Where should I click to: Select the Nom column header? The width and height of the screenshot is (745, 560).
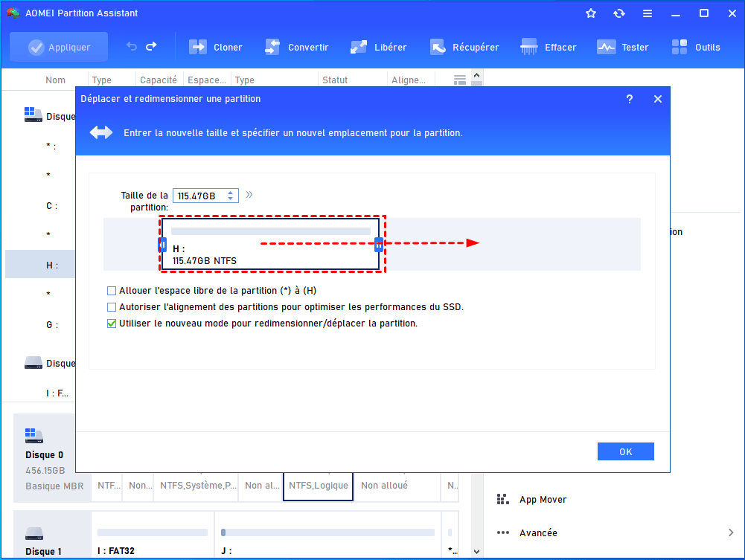click(56, 80)
